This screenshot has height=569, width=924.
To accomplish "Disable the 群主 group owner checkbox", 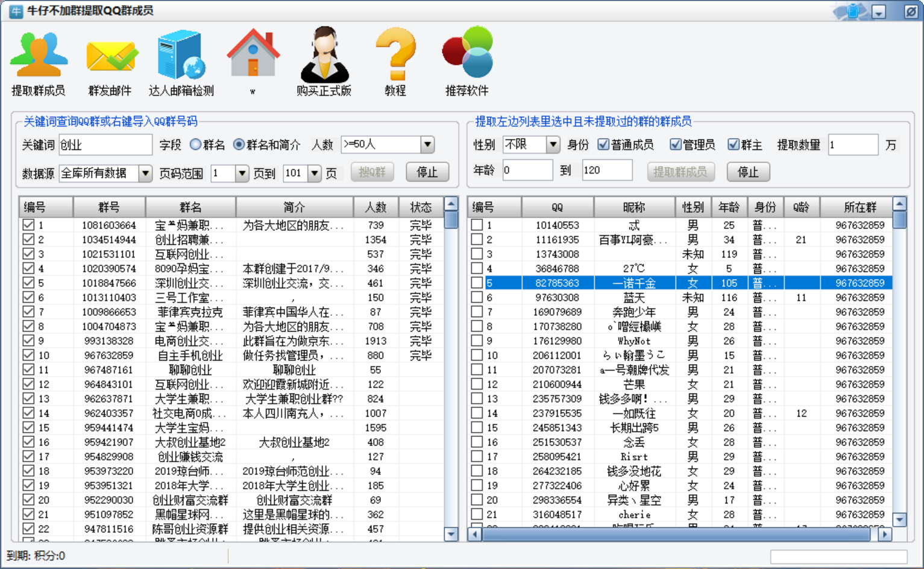I will coord(733,144).
